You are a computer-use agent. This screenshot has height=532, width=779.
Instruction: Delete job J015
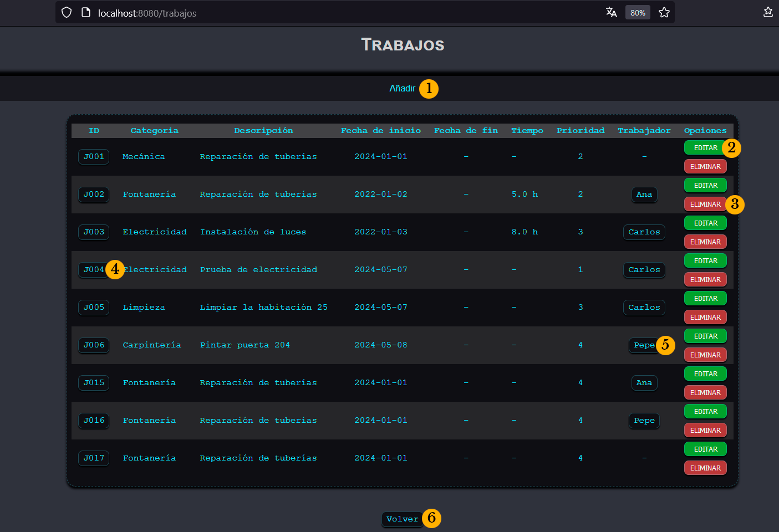click(705, 393)
